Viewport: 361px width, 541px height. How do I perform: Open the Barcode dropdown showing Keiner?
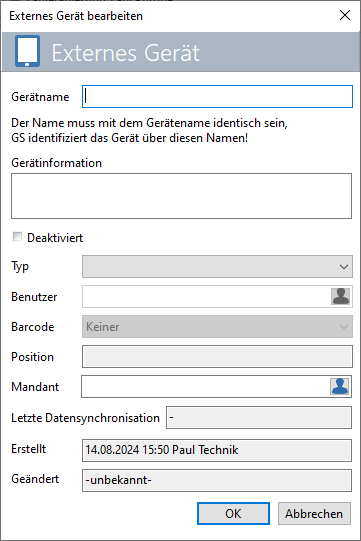tap(217, 326)
